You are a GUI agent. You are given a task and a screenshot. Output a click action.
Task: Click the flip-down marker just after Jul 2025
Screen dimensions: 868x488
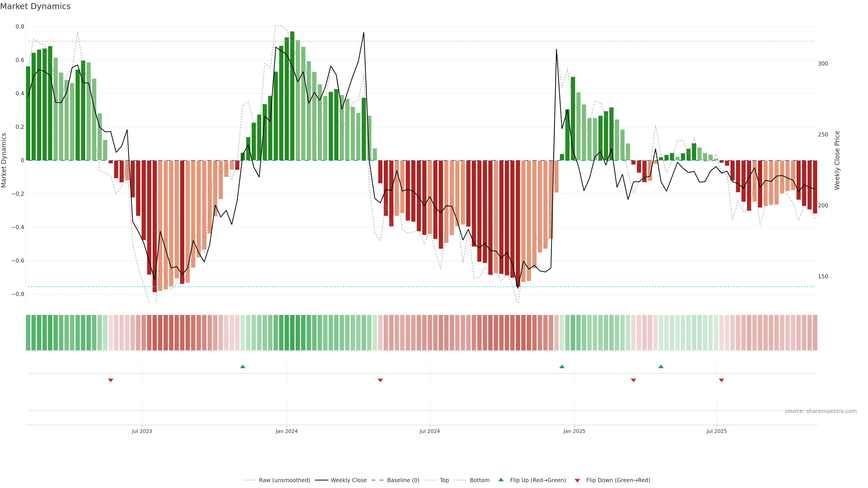click(x=722, y=380)
